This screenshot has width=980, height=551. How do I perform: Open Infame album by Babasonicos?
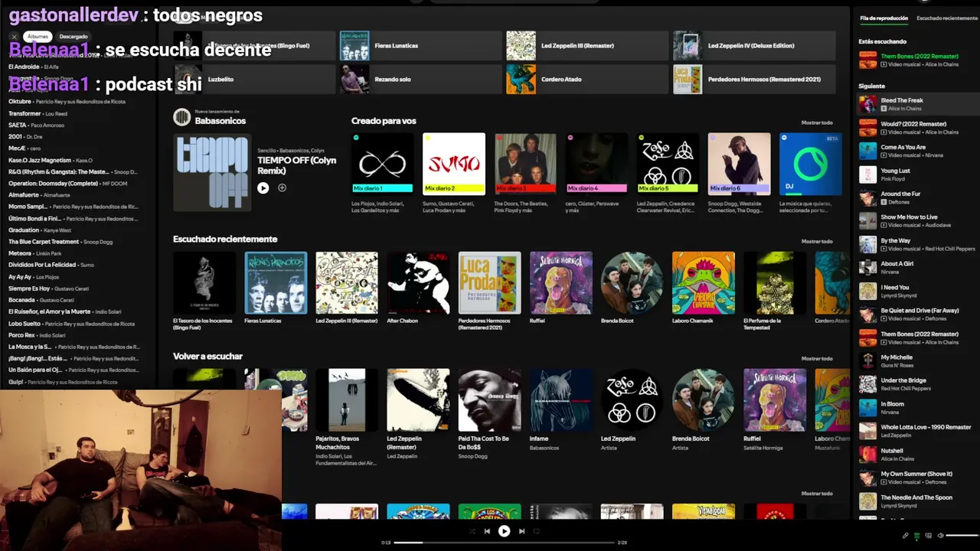[560, 400]
